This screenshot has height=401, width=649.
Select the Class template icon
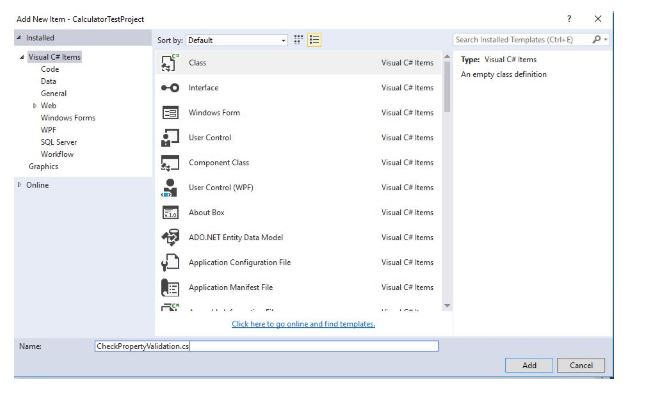pyautogui.click(x=169, y=63)
